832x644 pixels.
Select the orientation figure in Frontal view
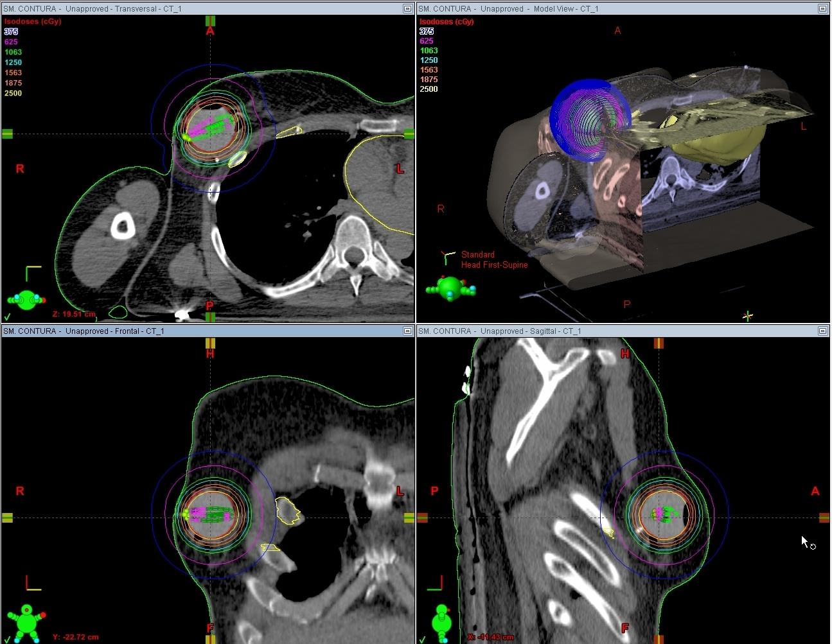click(x=26, y=622)
